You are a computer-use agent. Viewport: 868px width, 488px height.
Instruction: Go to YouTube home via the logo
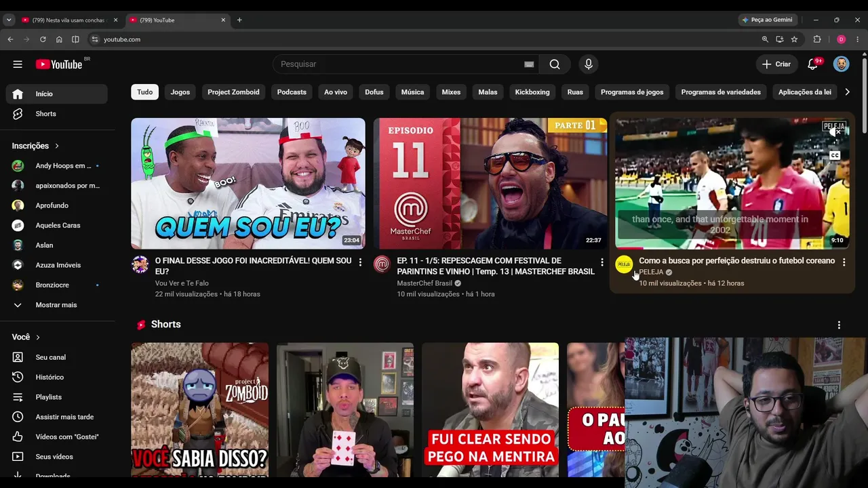pos(59,64)
